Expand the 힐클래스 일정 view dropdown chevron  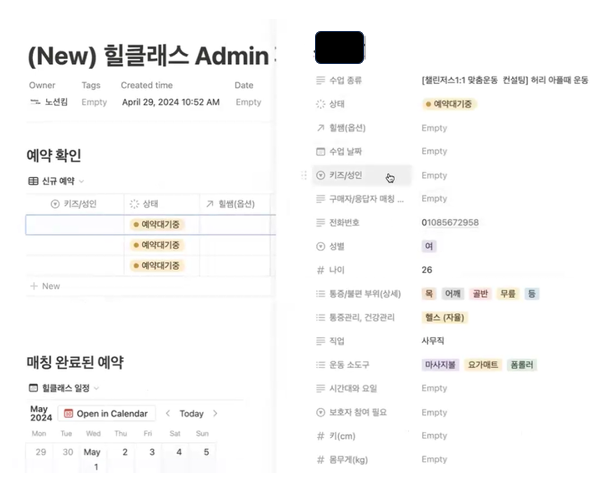[x=96, y=388]
